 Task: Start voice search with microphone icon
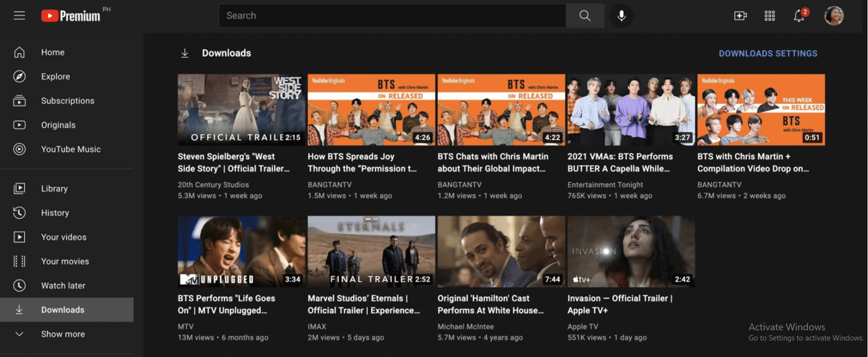(x=621, y=16)
